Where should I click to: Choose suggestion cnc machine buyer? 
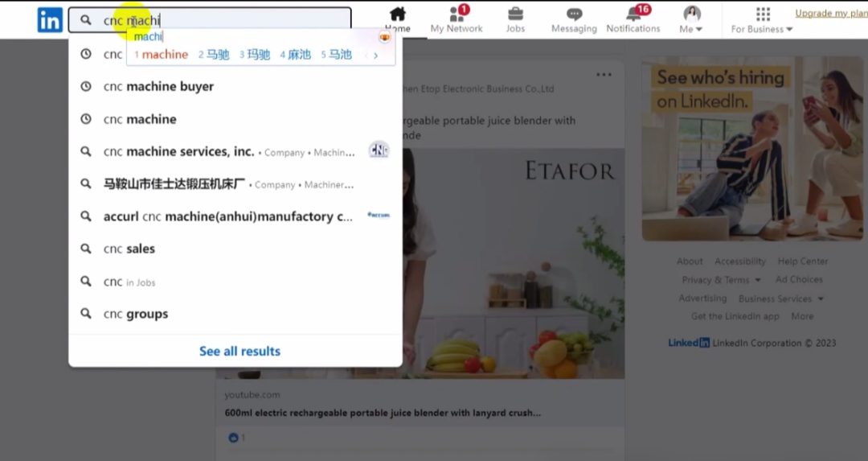[x=235, y=86]
